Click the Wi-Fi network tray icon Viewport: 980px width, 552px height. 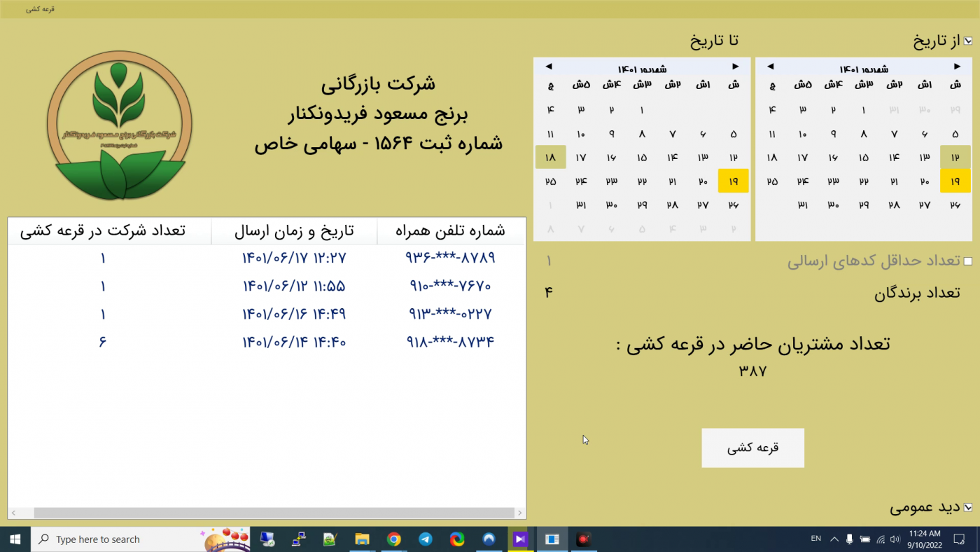[881, 539]
